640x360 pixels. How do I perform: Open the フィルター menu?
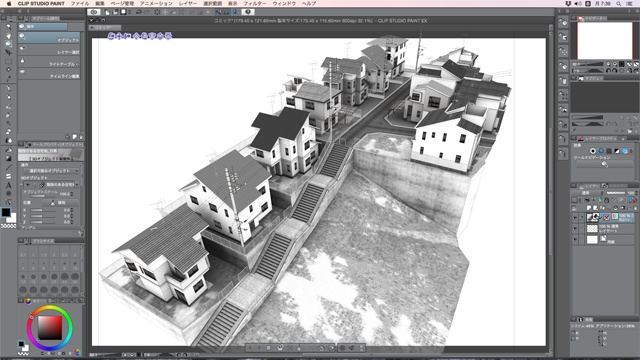[x=255, y=3]
